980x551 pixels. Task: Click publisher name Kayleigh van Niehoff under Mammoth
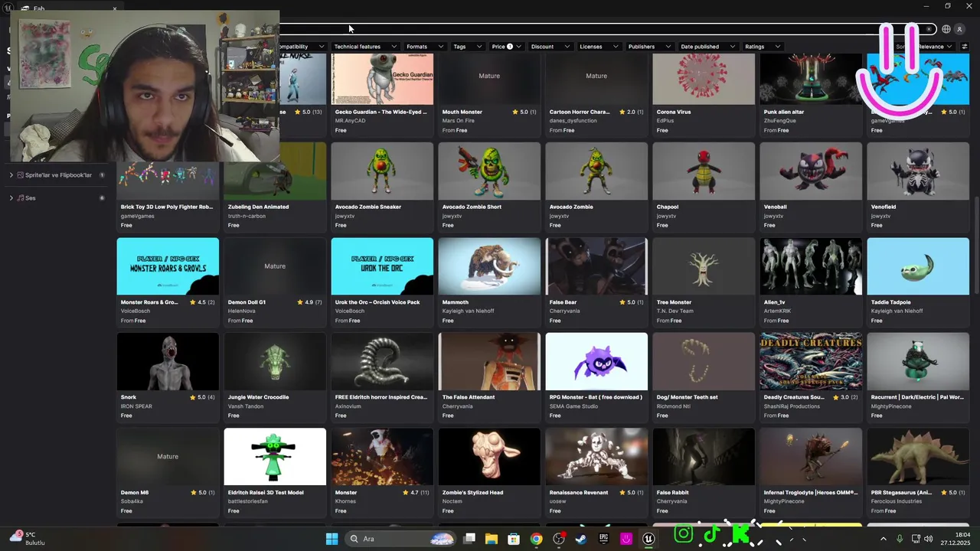click(x=469, y=311)
